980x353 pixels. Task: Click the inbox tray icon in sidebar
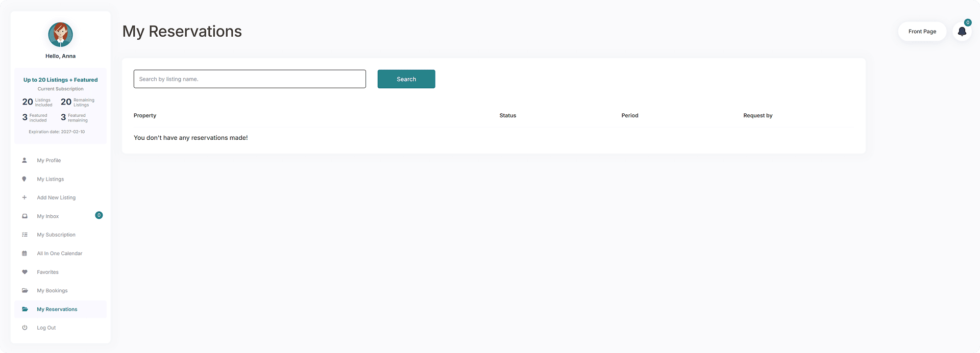point(24,216)
